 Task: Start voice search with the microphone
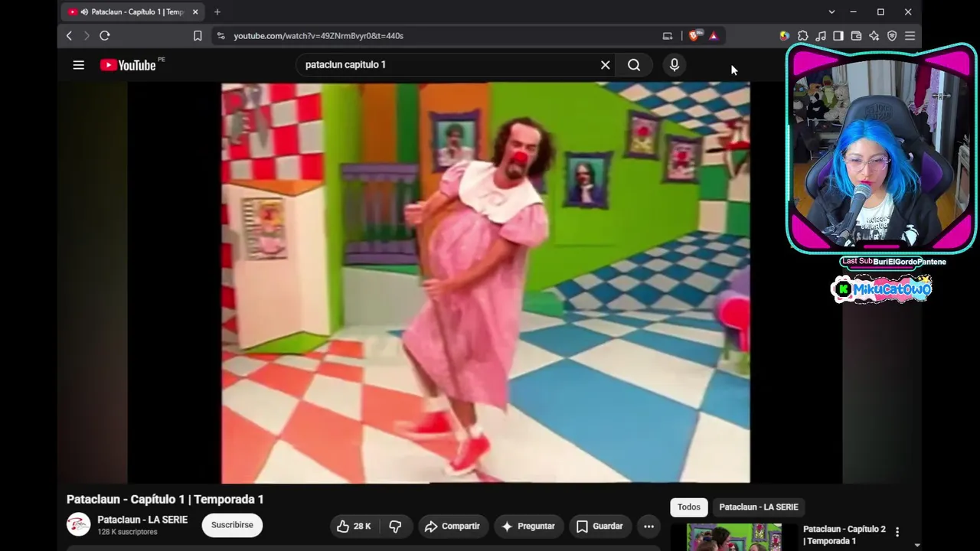click(x=675, y=65)
